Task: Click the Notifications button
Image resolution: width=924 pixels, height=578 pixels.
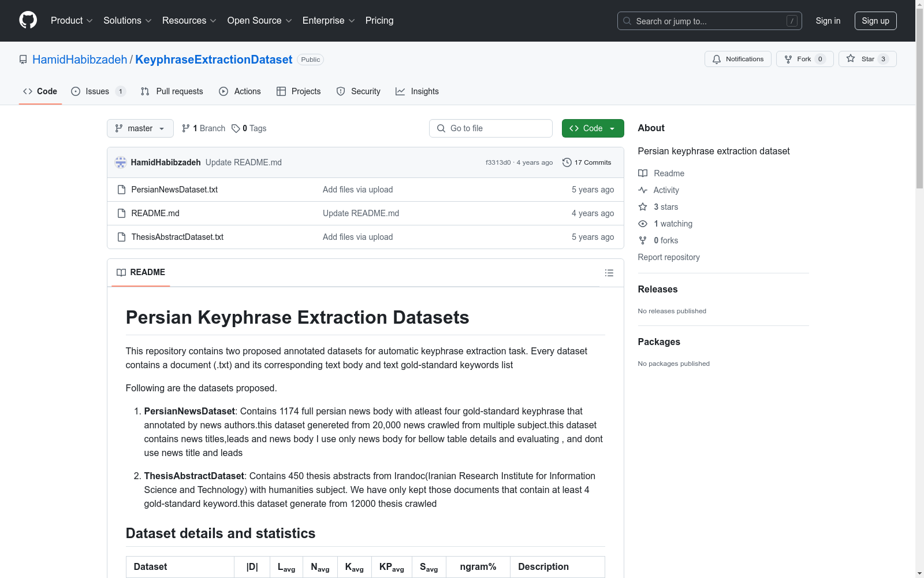Action: tap(738, 59)
